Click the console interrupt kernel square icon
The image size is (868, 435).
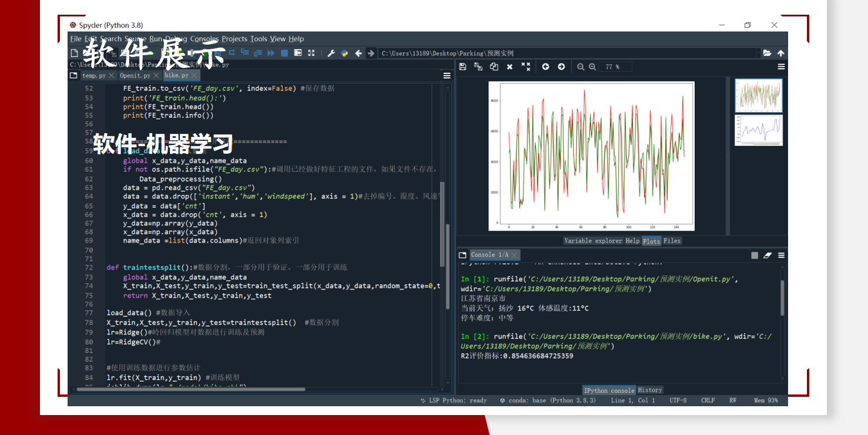[755, 255]
